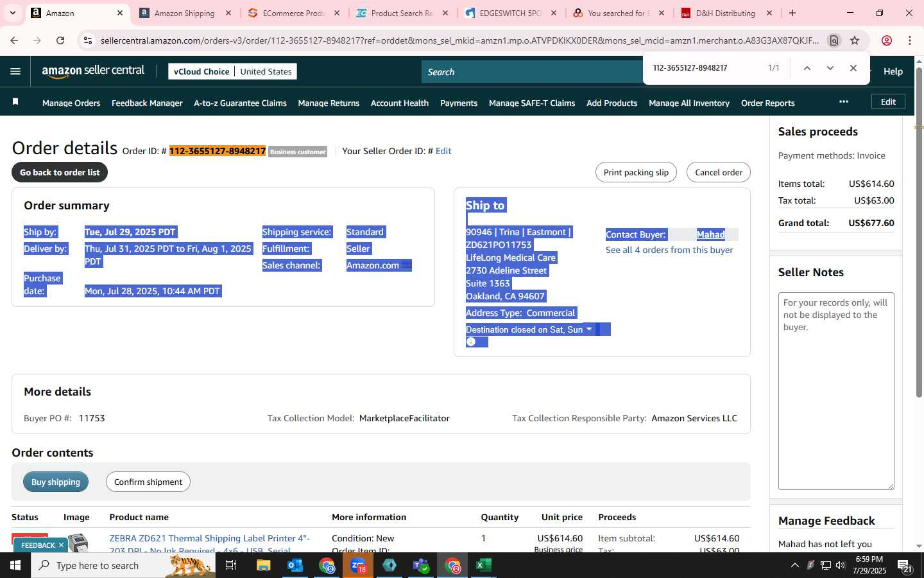
Task: Open the ZEBRA ZD621 Thermal Printer product link
Action: coord(209,544)
